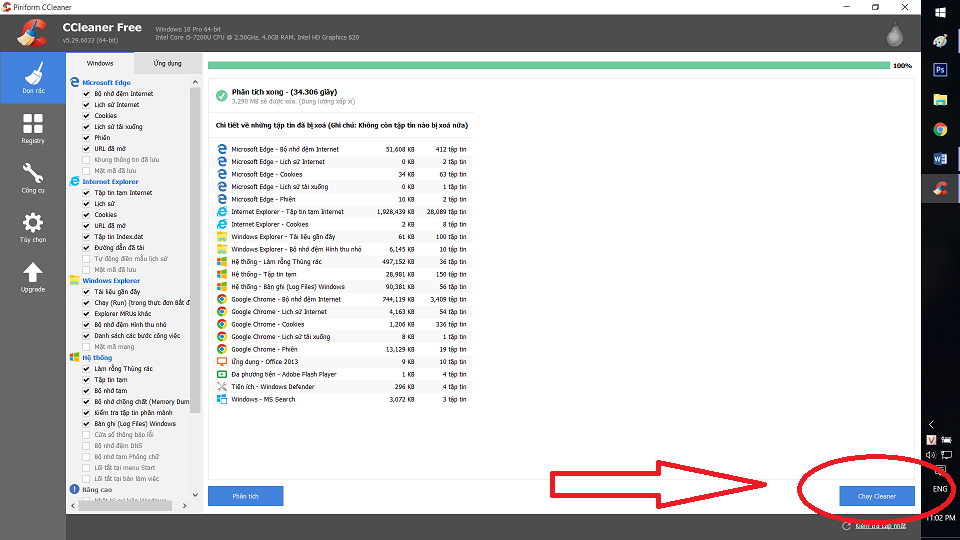Uncheck Bản ghi (Log Files) Windows checkbox
The height and width of the screenshot is (540, 960).
(x=86, y=424)
